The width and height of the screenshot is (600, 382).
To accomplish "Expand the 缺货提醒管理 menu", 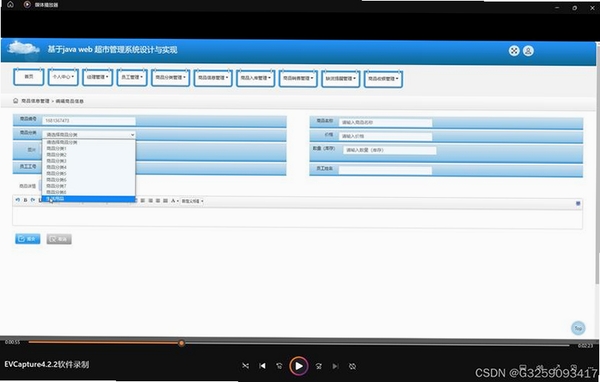I will [x=340, y=78].
